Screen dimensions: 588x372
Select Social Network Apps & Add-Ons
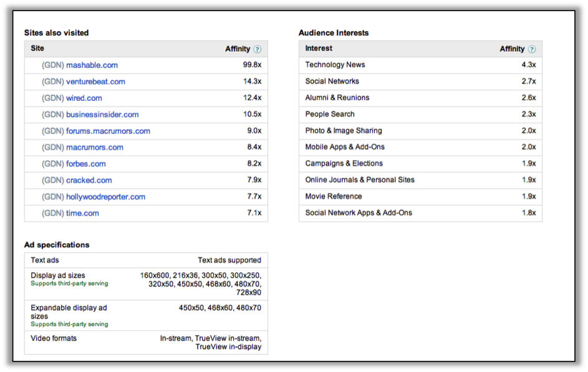click(420, 213)
